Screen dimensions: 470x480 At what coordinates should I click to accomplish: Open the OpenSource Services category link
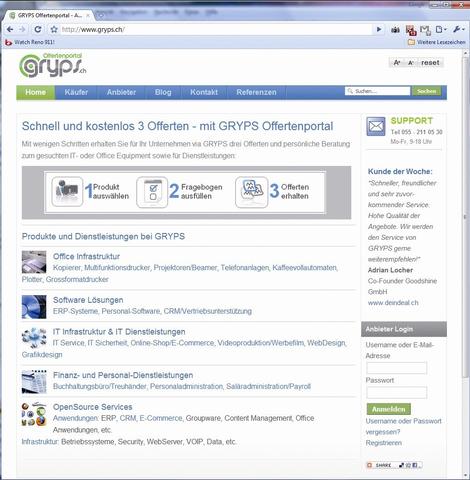[93, 407]
